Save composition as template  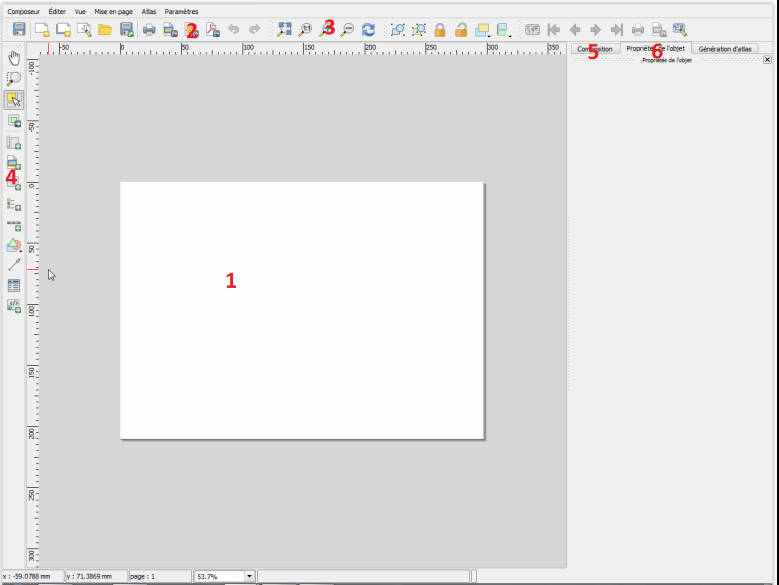point(127,30)
